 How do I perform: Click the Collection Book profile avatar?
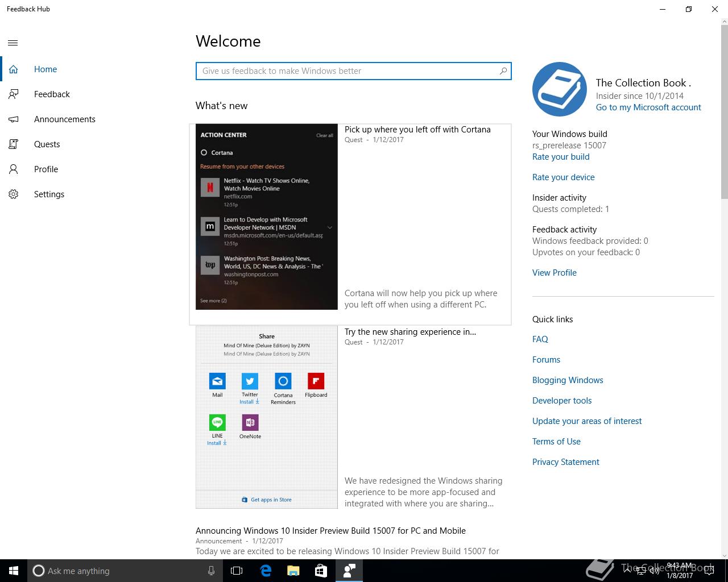(560, 89)
